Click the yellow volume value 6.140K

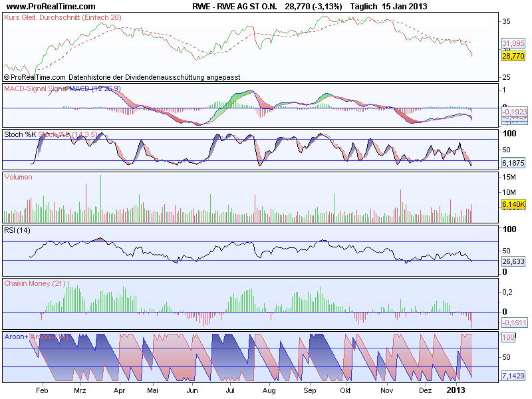tap(513, 204)
